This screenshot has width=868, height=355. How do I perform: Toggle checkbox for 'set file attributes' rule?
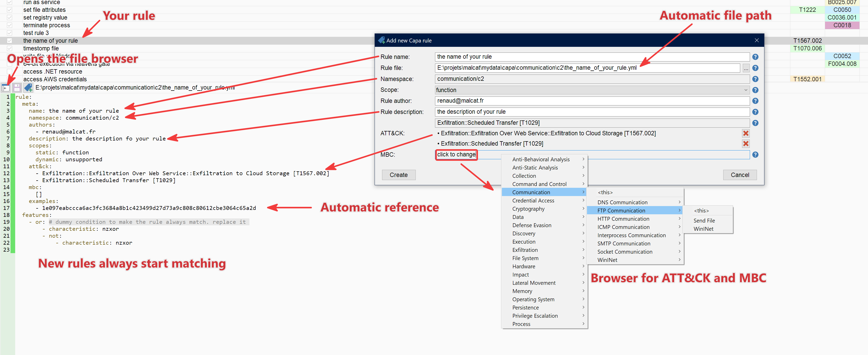click(x=10, y=10)
